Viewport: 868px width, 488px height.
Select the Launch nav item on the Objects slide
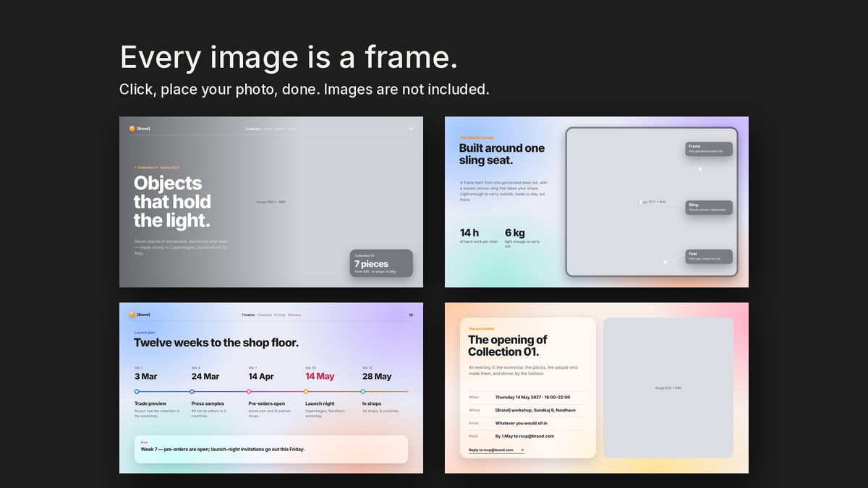coord(280,129)
